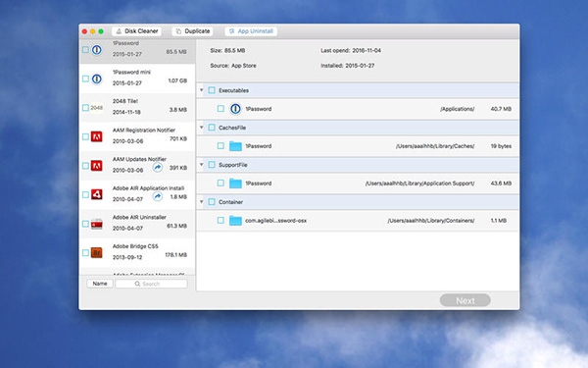Click the green zoom window button

[101, 31]
